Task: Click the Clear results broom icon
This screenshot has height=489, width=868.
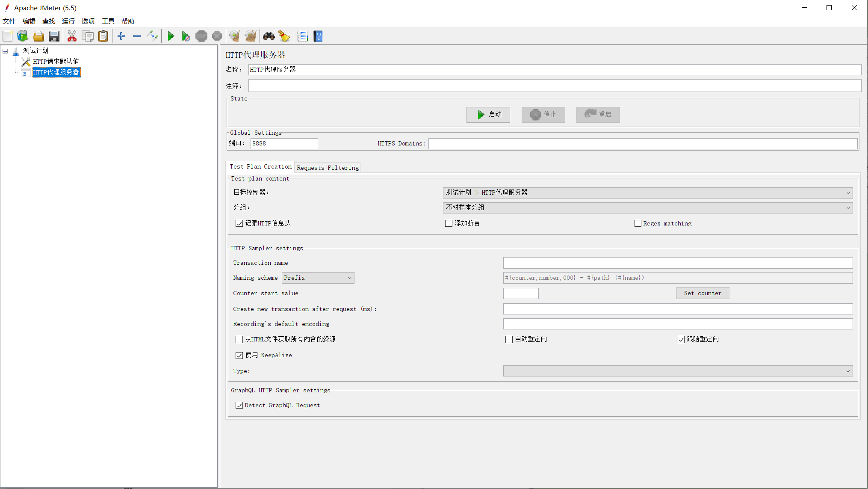Action: pos(234,36)
